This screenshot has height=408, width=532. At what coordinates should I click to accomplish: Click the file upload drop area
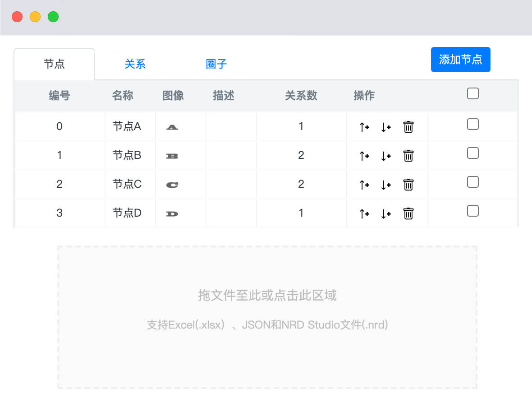point(267,317)
